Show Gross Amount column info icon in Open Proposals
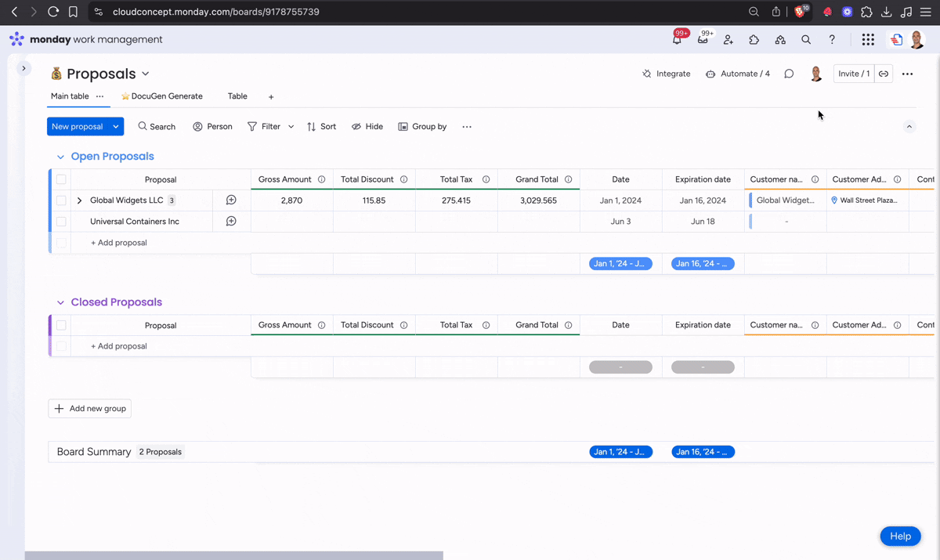 (321, 179)
